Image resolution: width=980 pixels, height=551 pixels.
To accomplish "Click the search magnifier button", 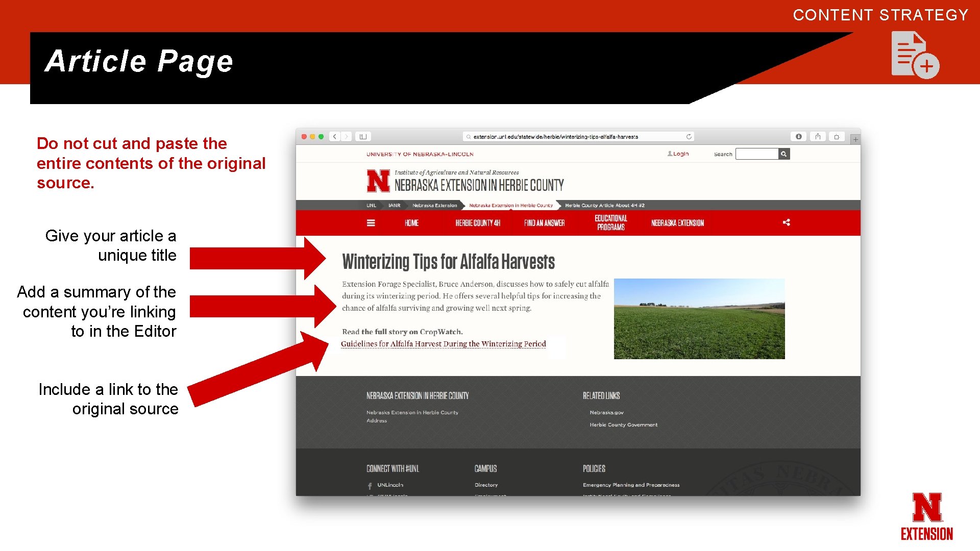I will (x=784, y=154).
